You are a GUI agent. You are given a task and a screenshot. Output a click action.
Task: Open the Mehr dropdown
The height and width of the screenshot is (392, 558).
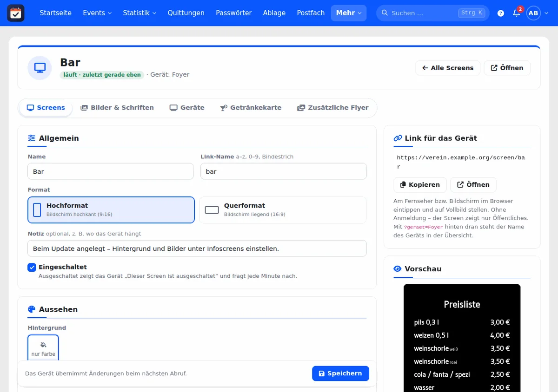click(x=349, y=13)
